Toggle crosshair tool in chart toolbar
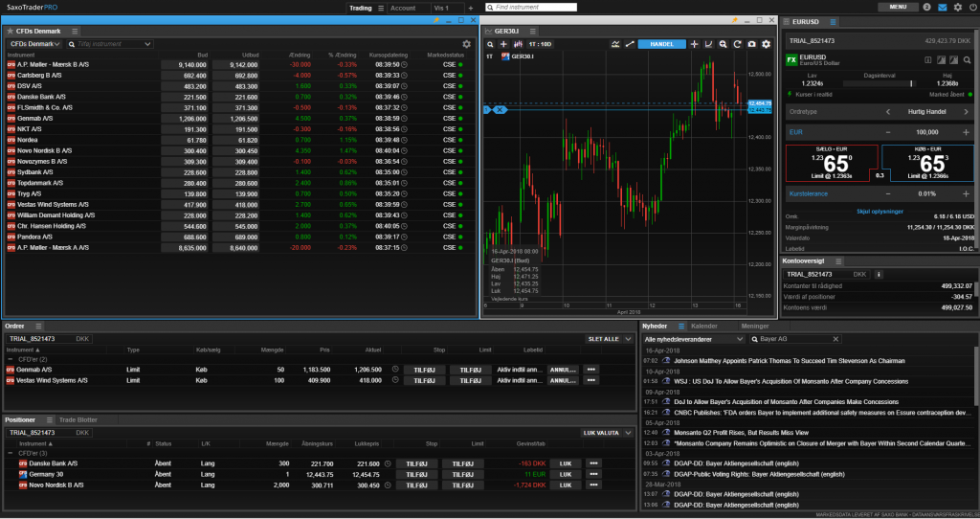This screenshot has height=519, width=980. [694, 44]
